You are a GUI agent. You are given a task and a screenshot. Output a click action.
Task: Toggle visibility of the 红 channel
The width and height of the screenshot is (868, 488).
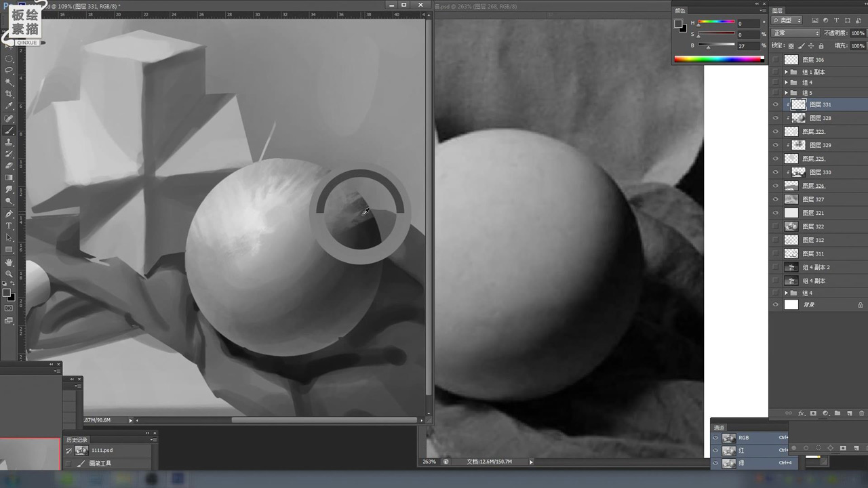click(715, 451)
